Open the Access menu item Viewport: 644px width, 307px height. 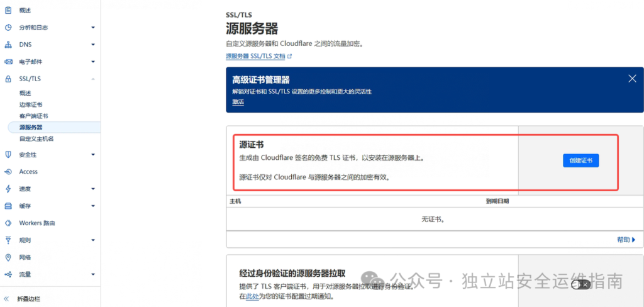28,172
